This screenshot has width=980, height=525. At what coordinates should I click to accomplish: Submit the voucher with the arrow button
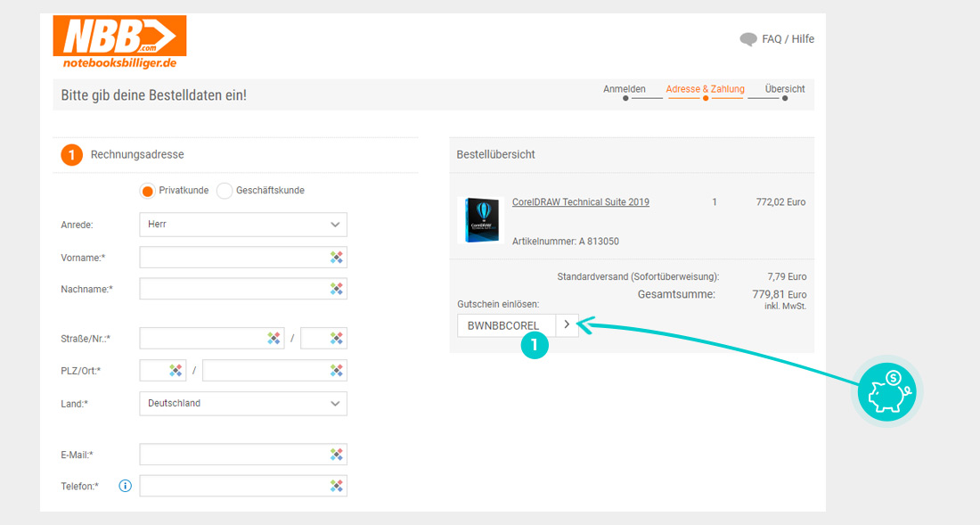click(567, 325)
